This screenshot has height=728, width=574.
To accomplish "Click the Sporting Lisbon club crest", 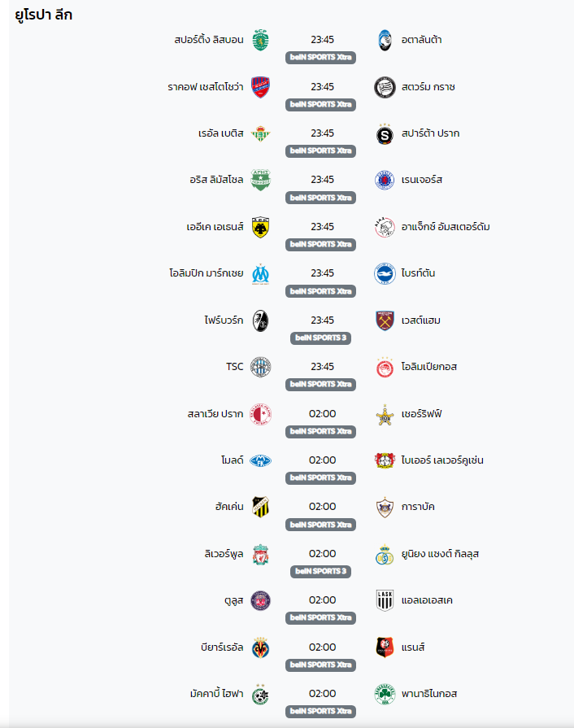I will (260, 40).
